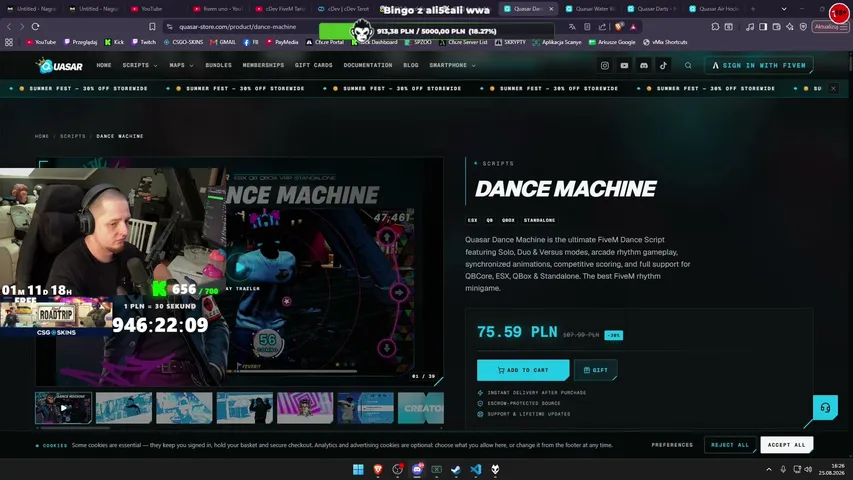Open a new browser tab
The width and height of the screenshot is (853, 480).
click(753, 9)
